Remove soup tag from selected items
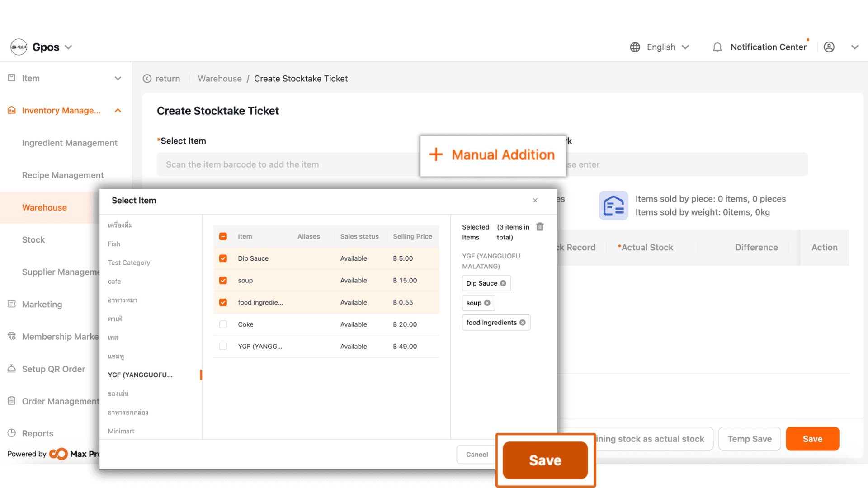 [x=487, y=303]
